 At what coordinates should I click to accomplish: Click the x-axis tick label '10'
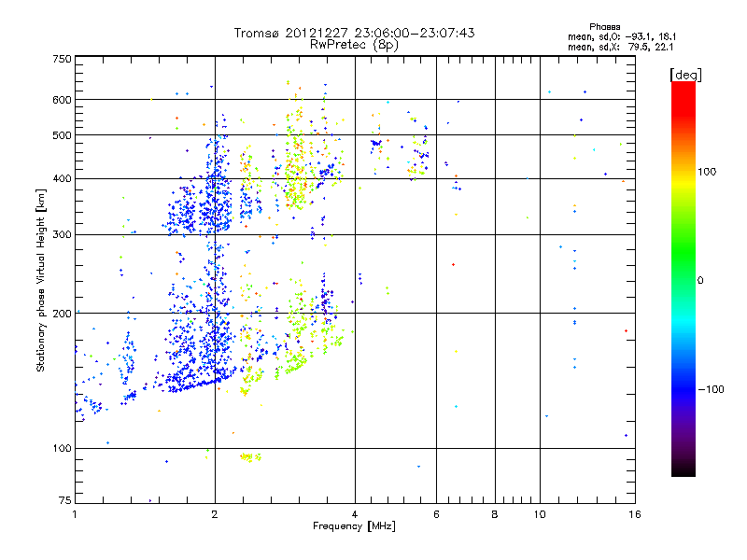(x=540, y=514)
